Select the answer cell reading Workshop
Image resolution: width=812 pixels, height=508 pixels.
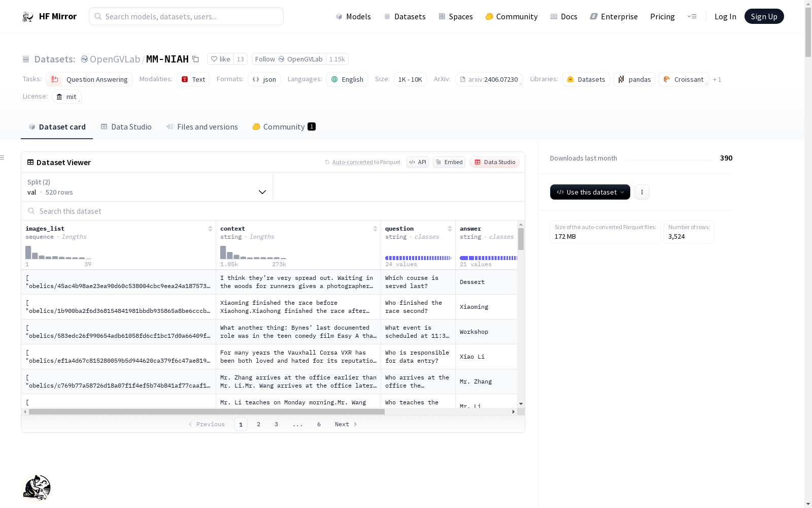pos(486,332)
